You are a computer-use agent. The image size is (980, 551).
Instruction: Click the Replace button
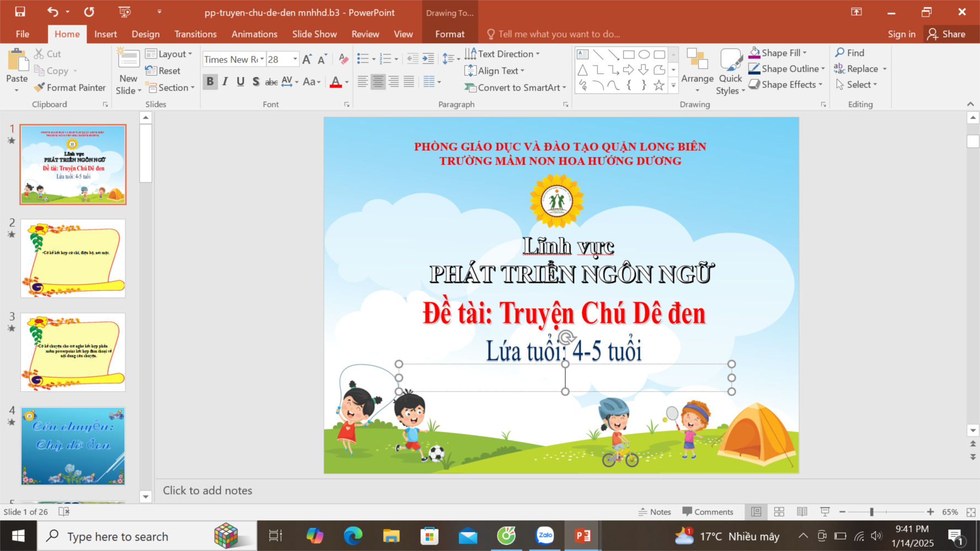tap(861, 69)
